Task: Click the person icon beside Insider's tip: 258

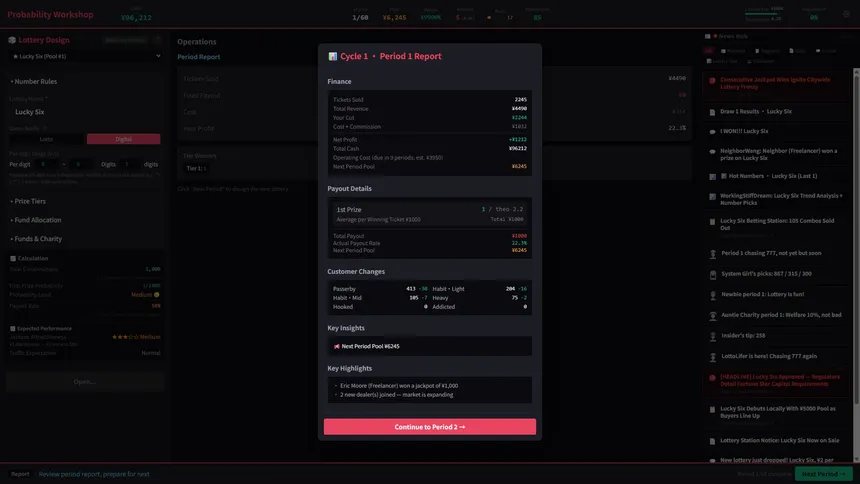Action: [x=713, y=336]
